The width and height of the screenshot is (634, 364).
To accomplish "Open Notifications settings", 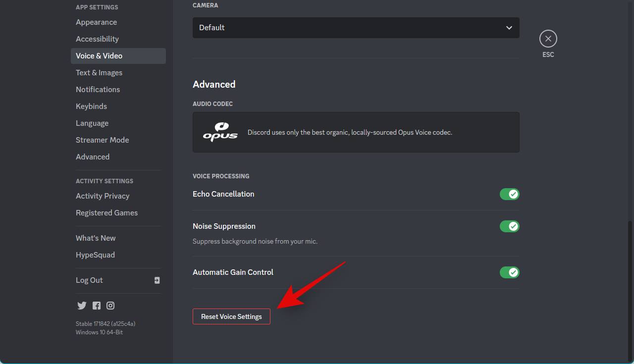I will (98, 90).
